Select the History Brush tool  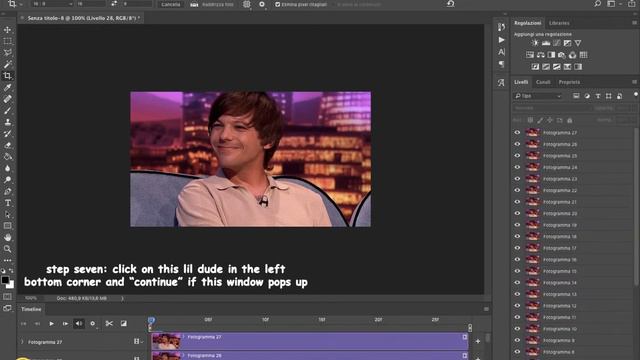[7, 133]
